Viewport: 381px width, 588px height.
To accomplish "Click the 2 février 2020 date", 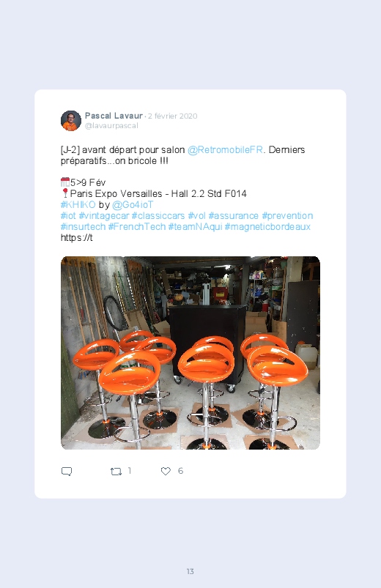I will [x=172, y=116].
